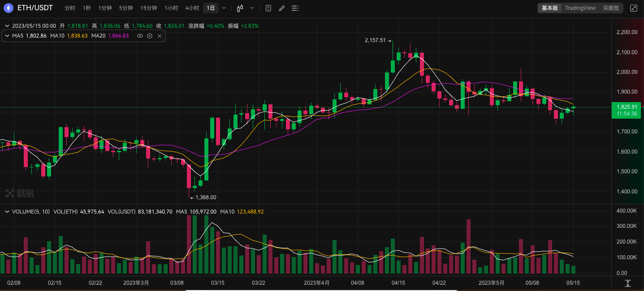Click the candlestick chart type icon
644x291 pixels.
click(x=240, y=8)
